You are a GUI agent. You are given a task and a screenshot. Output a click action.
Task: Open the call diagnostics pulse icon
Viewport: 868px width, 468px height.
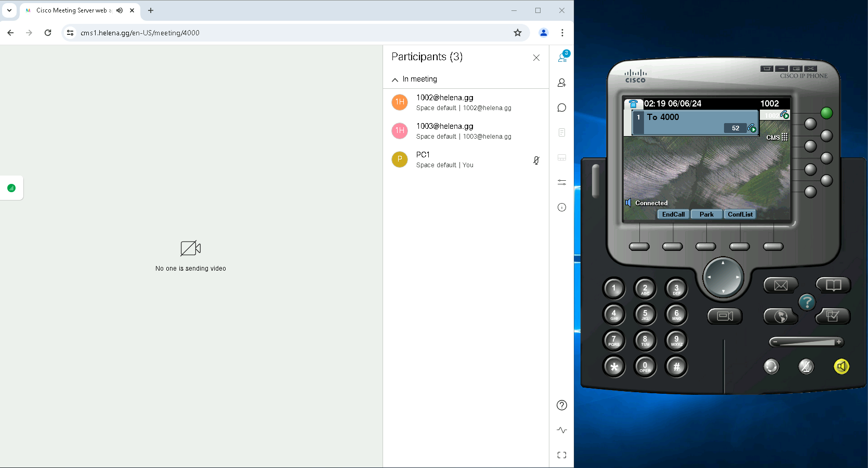(561, 430)
